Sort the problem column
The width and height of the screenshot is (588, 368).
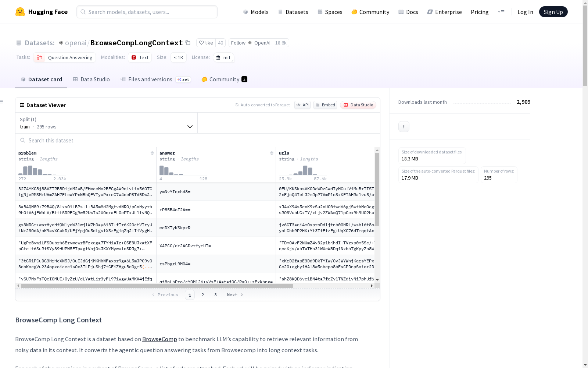pos(152,153)
